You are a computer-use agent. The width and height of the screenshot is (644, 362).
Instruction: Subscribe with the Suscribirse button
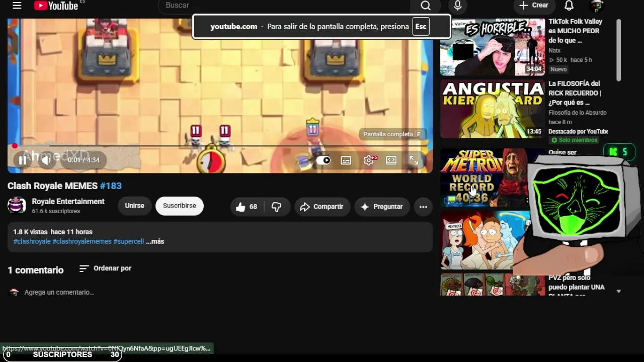coord(180,206)
